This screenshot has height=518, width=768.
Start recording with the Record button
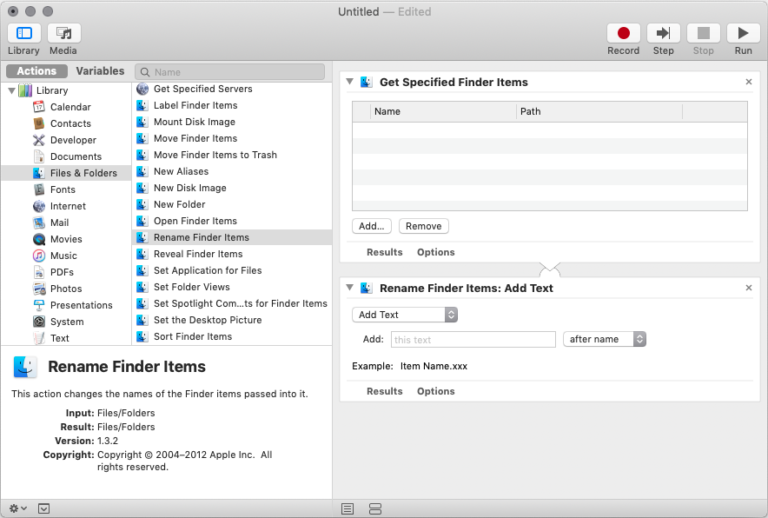click(x=623, y=33)
